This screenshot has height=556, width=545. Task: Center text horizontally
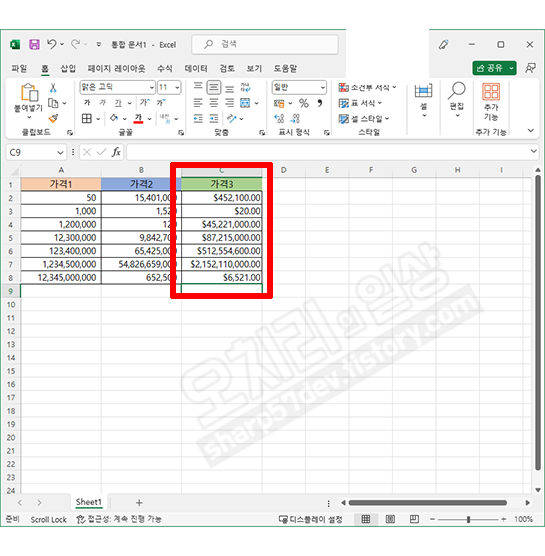213,103
